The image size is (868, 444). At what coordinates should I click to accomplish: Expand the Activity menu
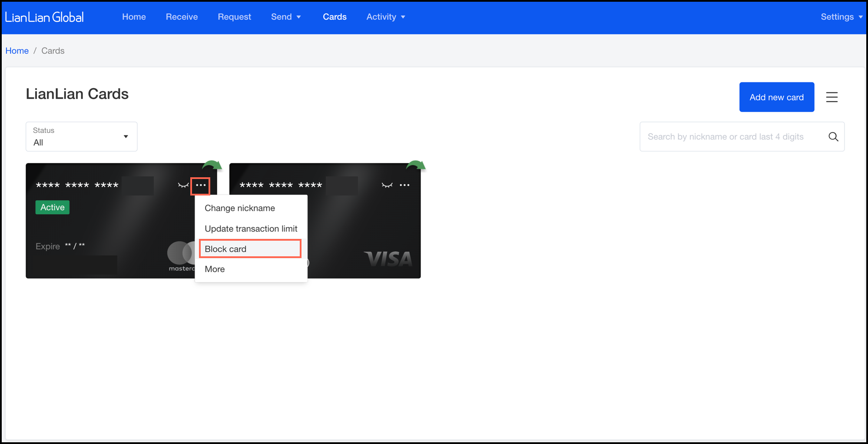[x=386, y=17]
